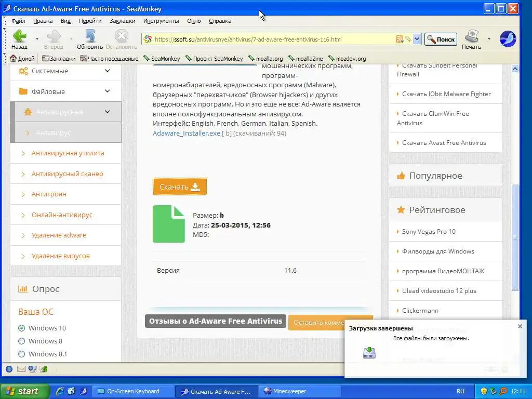Screen dimensions: 532x399
Task: Open Скачать IObit Malware Fighter link
Action: [446, 94]
